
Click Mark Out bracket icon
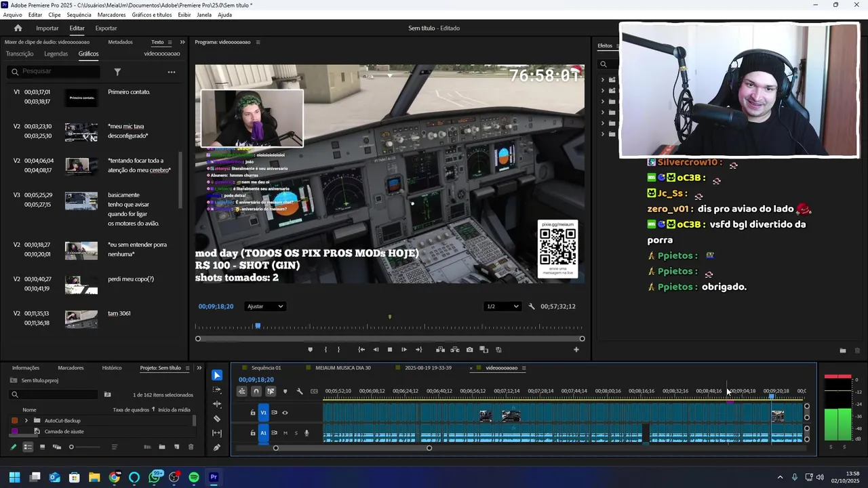coord(339,350)
